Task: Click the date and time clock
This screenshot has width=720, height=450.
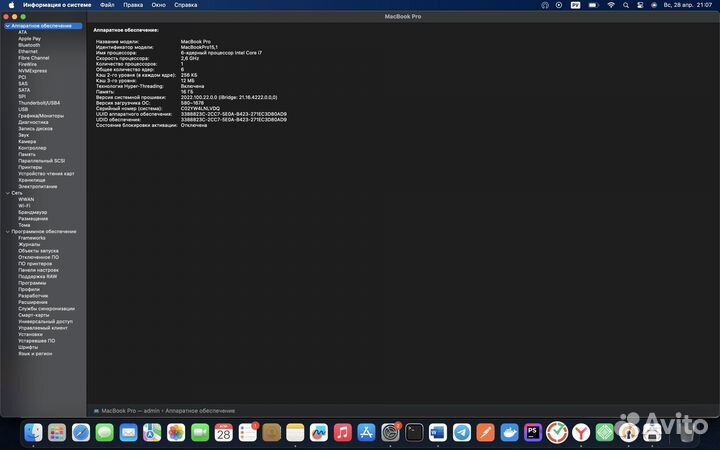Action: (x=687, y=5)
